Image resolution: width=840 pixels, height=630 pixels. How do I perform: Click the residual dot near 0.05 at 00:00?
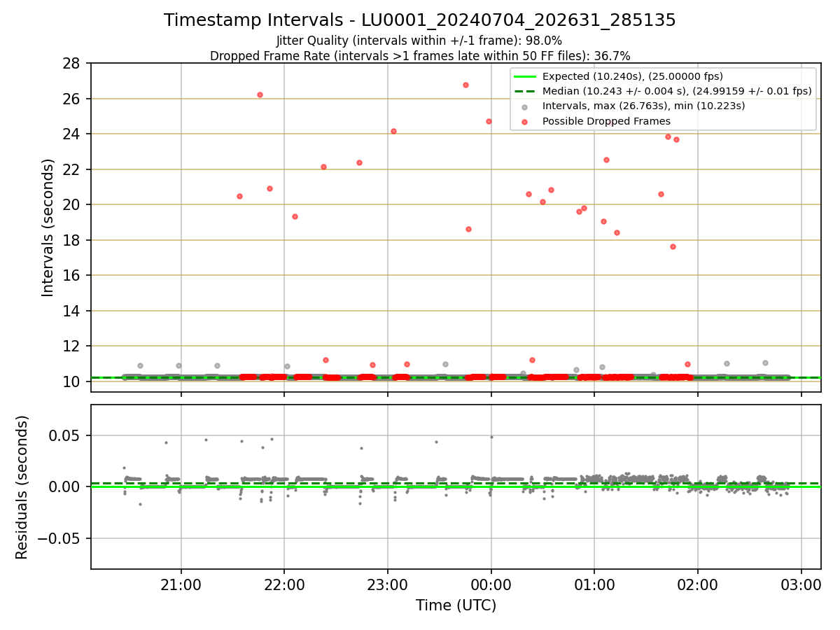(x=491, y=437)
